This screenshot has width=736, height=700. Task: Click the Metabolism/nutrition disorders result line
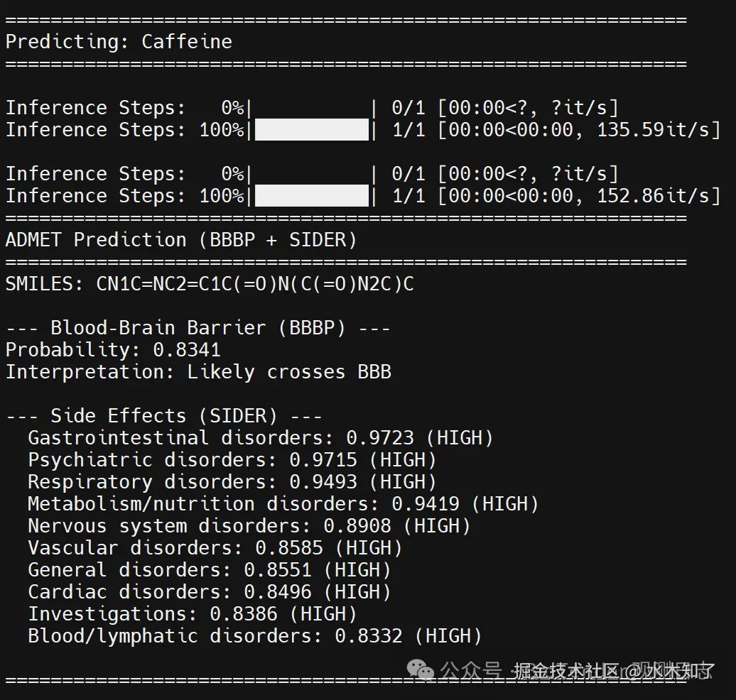[283, 504]
